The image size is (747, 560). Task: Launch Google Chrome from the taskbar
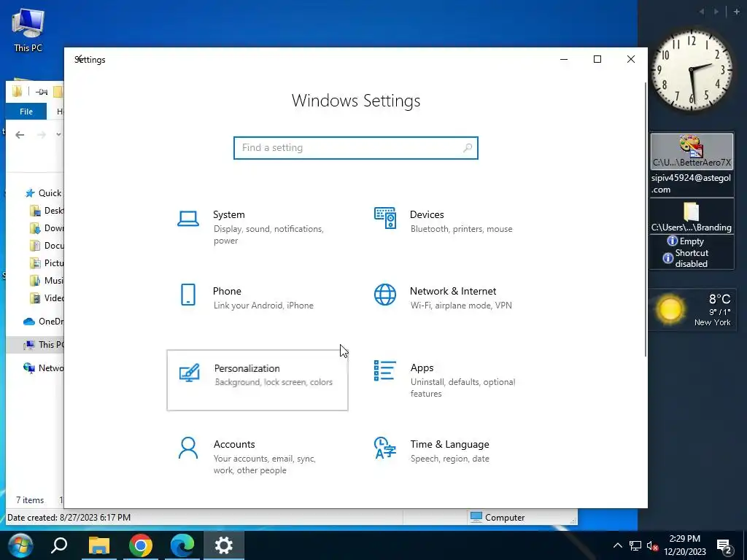tap(141, 545)
